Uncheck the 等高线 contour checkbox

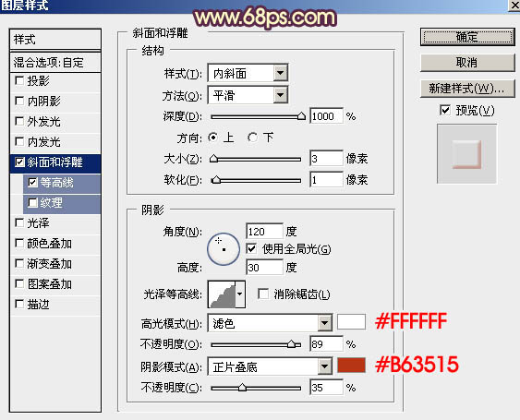pyautogui.click(x=32, y=183)
